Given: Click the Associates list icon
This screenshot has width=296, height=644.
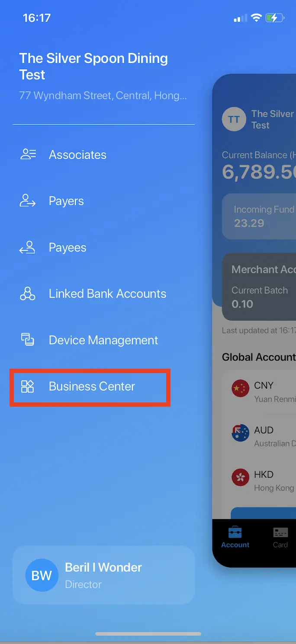Looking at the screenshot, I should click(x=28, y=155).
